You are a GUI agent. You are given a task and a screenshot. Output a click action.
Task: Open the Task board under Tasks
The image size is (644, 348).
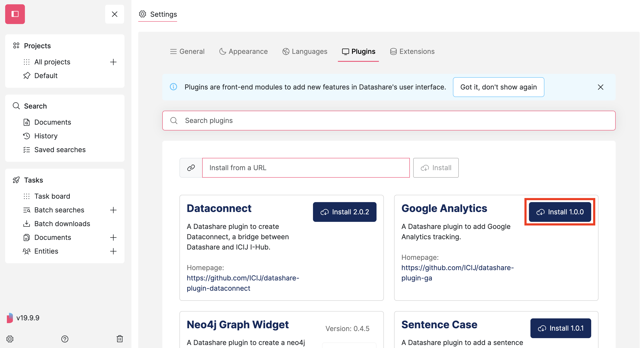[x=52, y=196]
